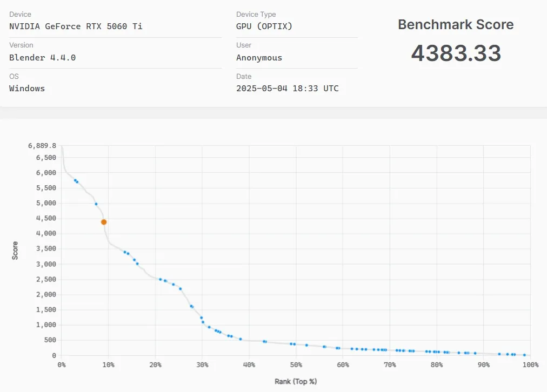Viewport: 547px width, 392px height.
Task: Select the orange highlighted benchmark data point
Action: (103, 221)
